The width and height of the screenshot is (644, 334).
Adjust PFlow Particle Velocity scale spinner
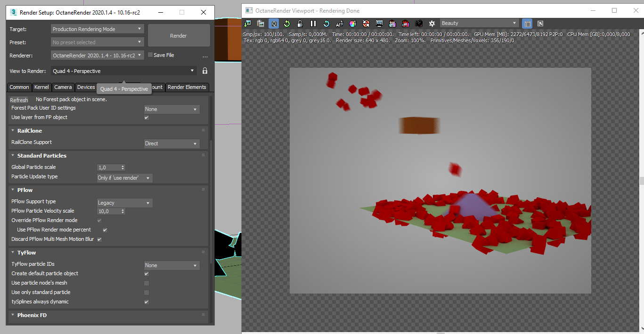(x=123, y=211)
